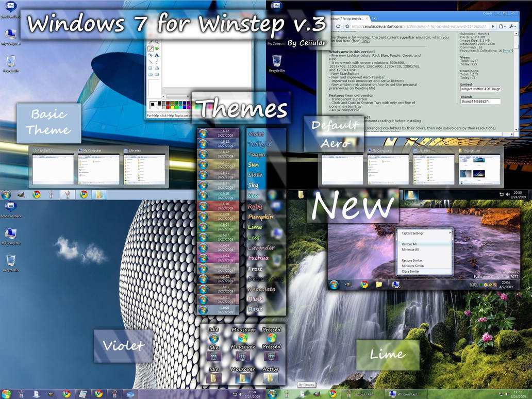The width and height of the screenshot is (532, 399).
Task: Click Start orb on Basic Theme taskbar
Action: click(6, 195)
